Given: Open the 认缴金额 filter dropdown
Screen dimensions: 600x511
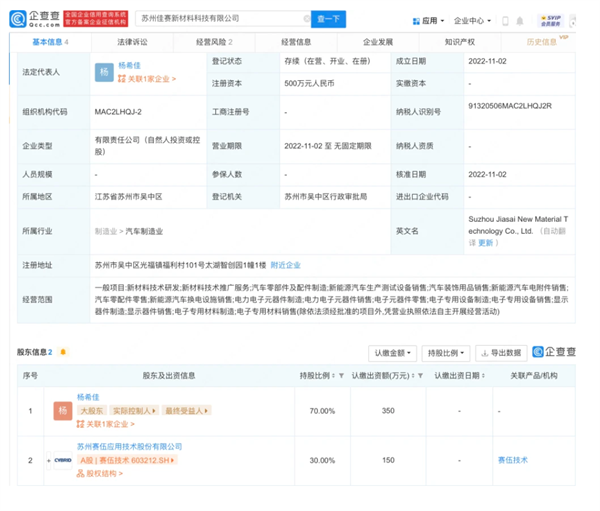Looking at the screenshot, I should click(393, 353).
